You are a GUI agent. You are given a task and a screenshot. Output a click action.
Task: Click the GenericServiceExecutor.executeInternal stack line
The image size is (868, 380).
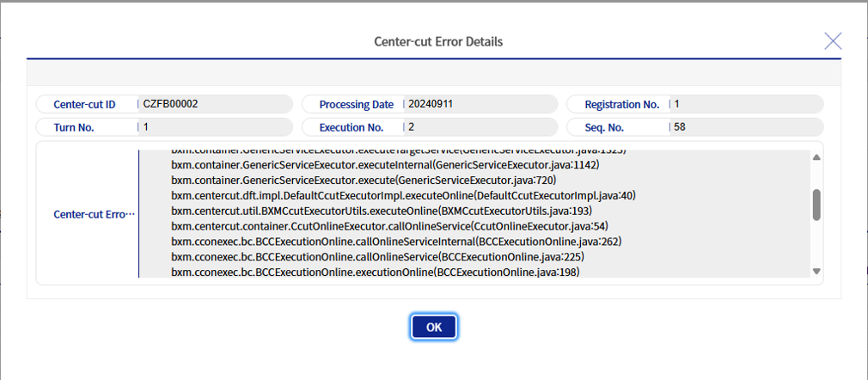[x=385, y=164]
